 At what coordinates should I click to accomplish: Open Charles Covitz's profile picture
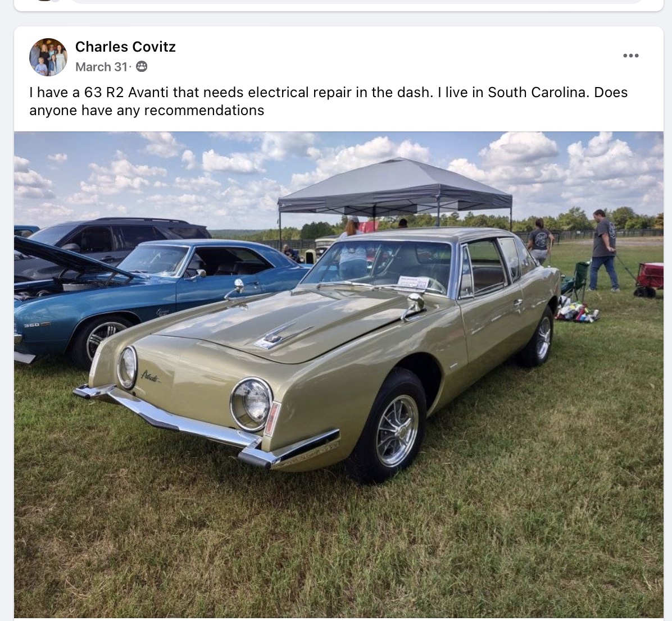(48, 57)
